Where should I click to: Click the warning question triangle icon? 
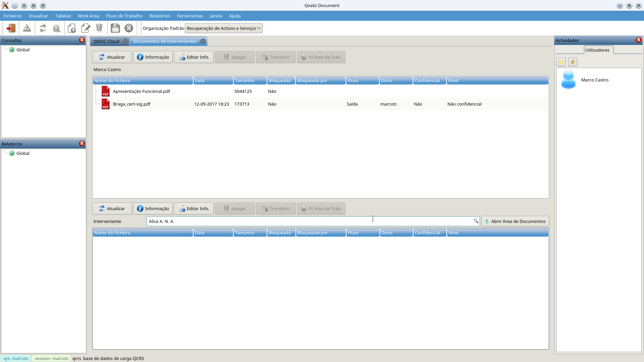[27, 28]
